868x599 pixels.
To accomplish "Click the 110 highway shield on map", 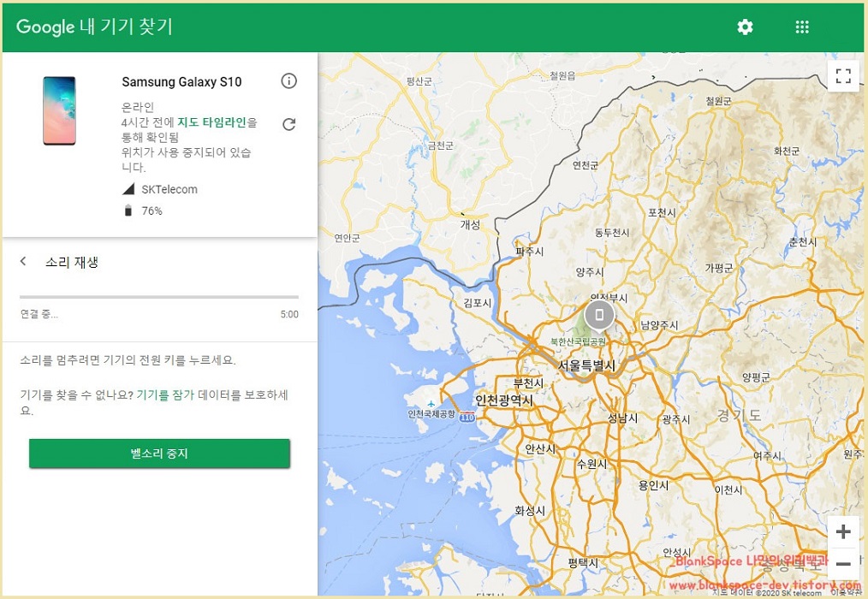I will [x=467, y=418].
